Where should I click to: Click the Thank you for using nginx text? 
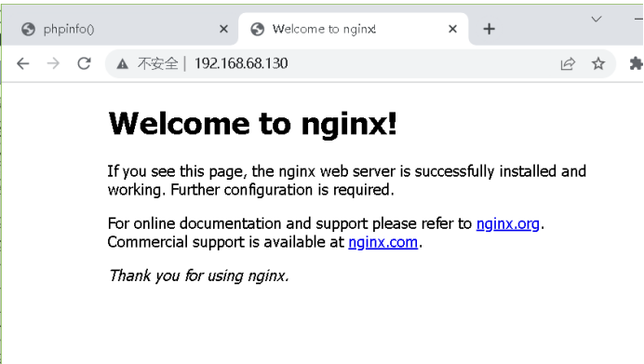click(x=199, y=276)
